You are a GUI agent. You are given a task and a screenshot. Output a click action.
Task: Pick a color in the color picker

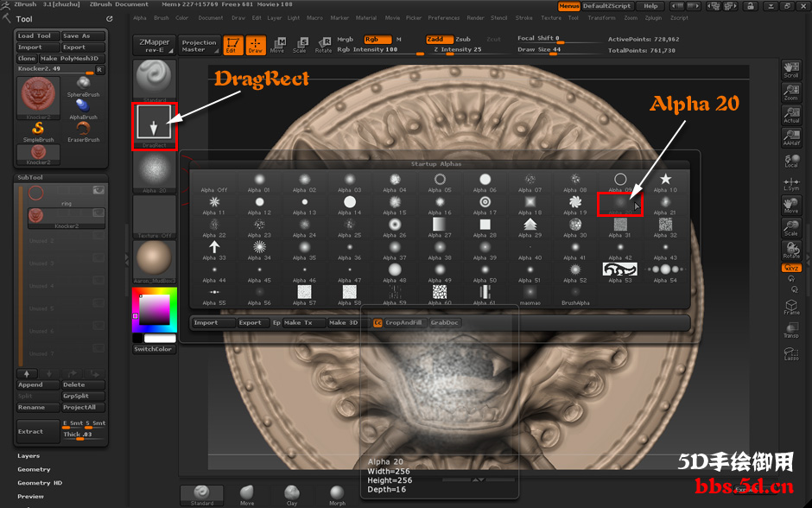coord(155,309)
